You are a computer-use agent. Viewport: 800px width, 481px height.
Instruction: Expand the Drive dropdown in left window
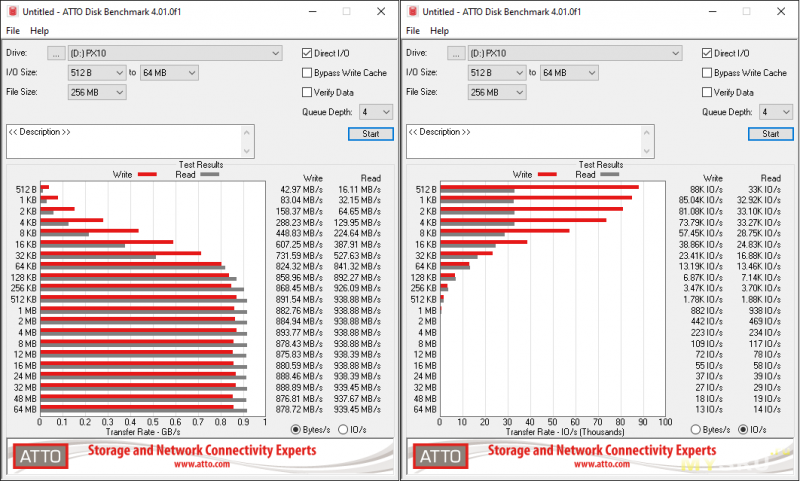pos(274,53)
